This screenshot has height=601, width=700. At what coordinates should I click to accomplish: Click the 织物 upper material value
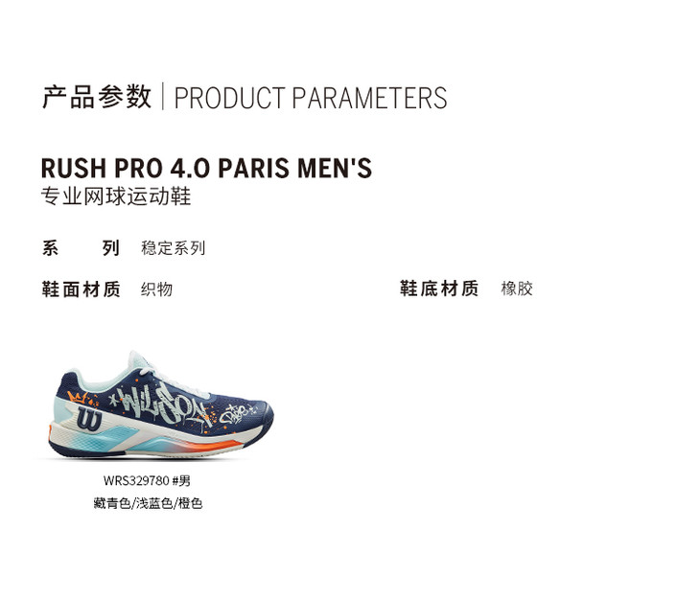156,289
